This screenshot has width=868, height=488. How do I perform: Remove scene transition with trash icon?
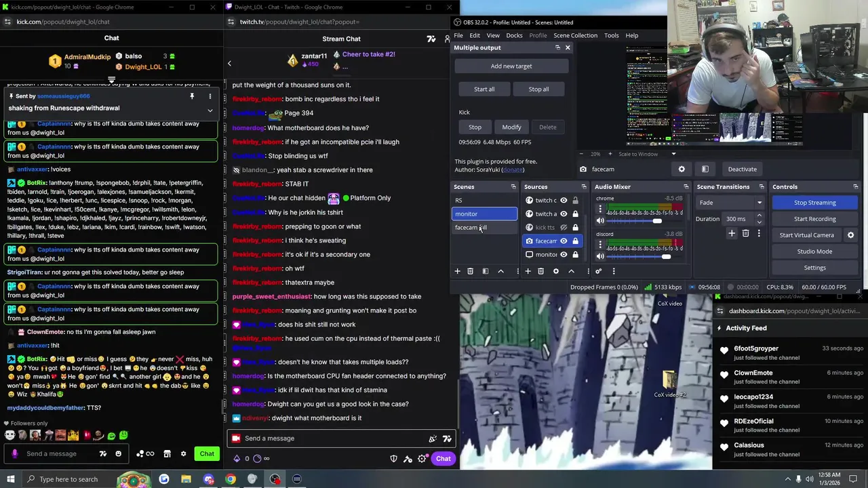tap(745, 233)
